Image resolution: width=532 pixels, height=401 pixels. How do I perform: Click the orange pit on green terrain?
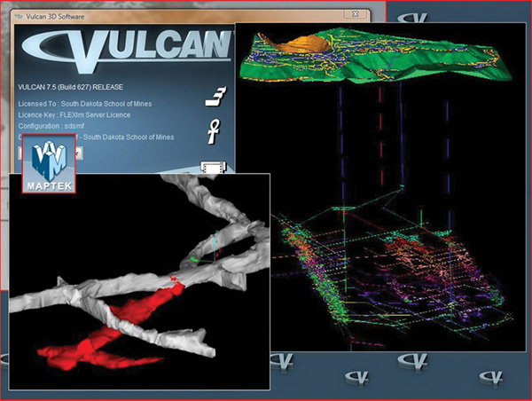tap(308, 41)
